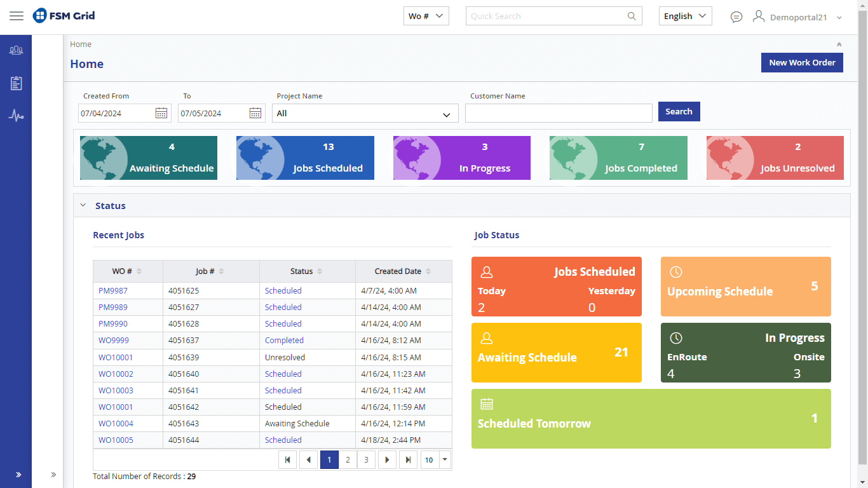Click the Jobs Completed green globe tile

(x=618, y=158)
